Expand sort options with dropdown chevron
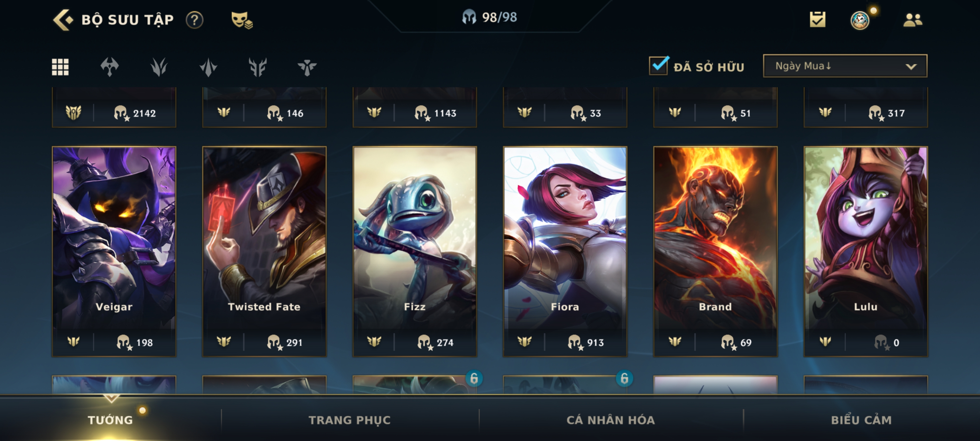 coord(911,66)
